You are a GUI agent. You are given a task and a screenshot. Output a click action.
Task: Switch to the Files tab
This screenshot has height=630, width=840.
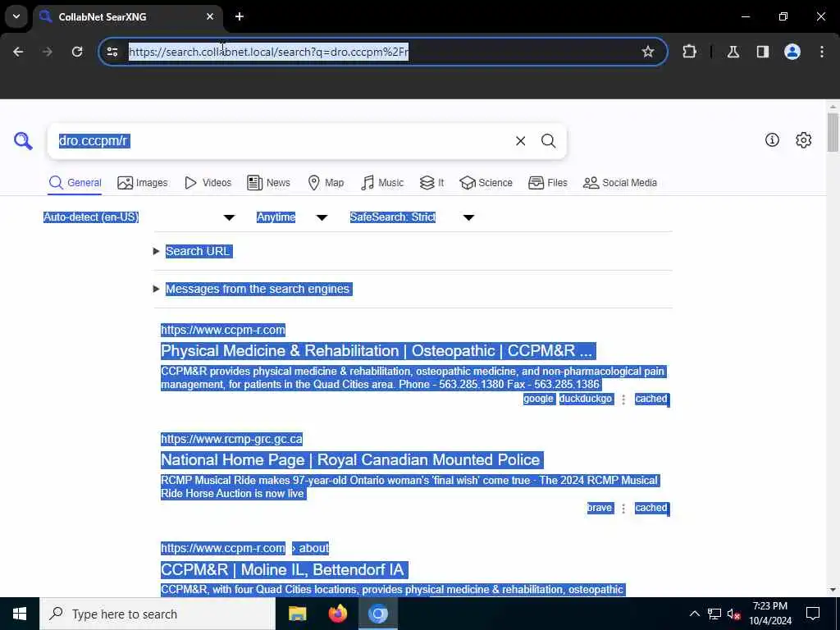547,183
